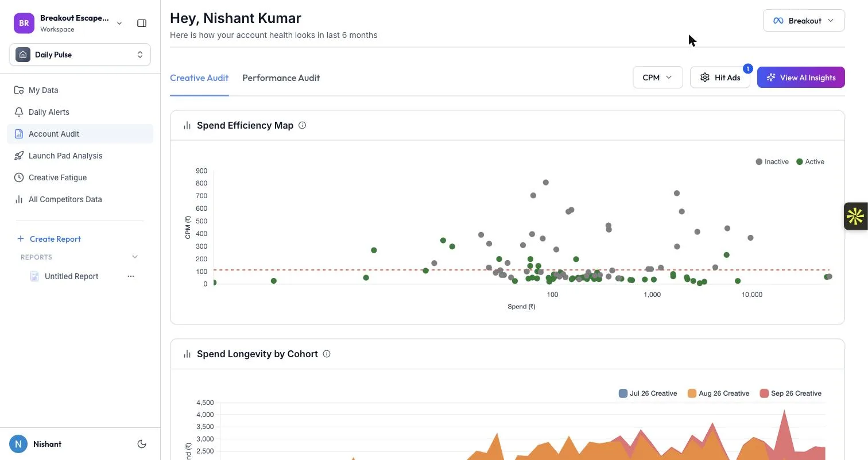Click the Untitled Report file icon
Viewport: 868px width, 460px height.
(x=34, y=276)
